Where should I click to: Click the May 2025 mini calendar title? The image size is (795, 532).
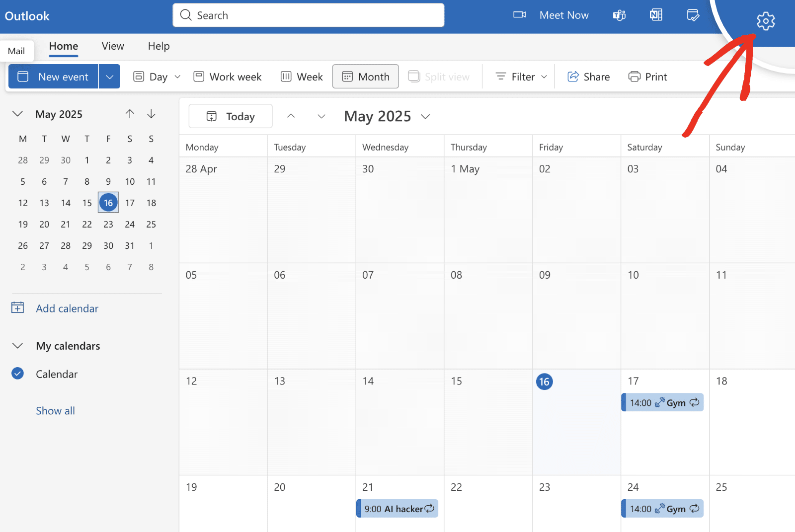(59, 114)
